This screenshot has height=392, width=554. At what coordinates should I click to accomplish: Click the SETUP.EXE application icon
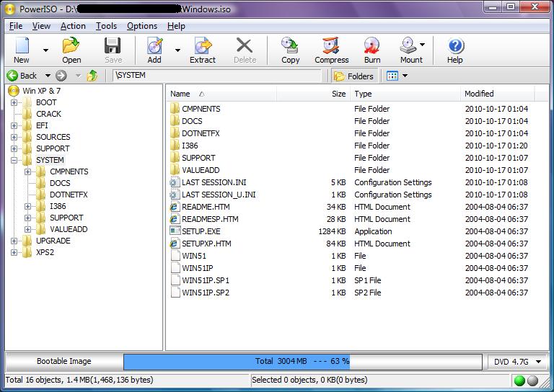[x=175, y=231]
